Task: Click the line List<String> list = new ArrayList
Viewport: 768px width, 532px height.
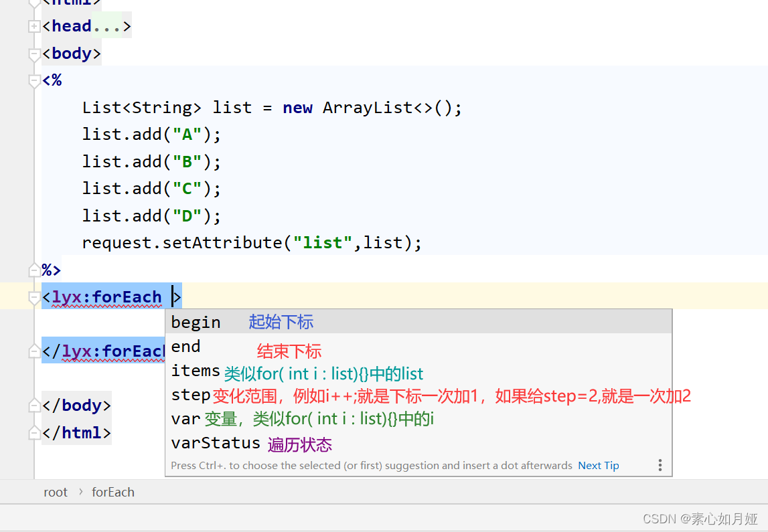Action: coord(272,108)
